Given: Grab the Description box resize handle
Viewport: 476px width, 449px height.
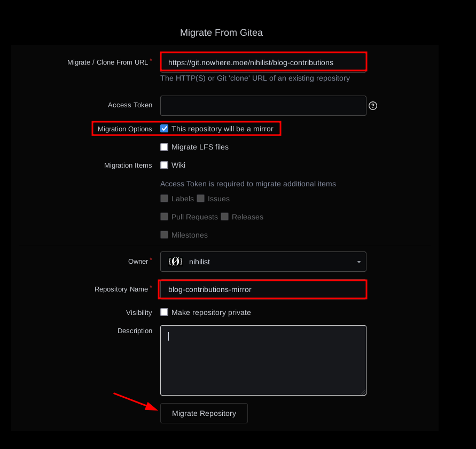Looking at the screenshot, I should pyautogui.click(x=363, y=392).
